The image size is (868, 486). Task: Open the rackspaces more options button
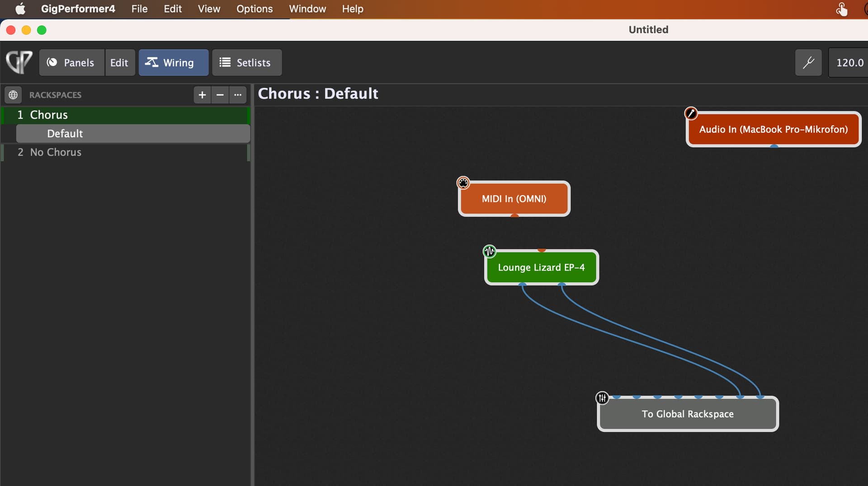pyautogui.click(x=238, y=95)
